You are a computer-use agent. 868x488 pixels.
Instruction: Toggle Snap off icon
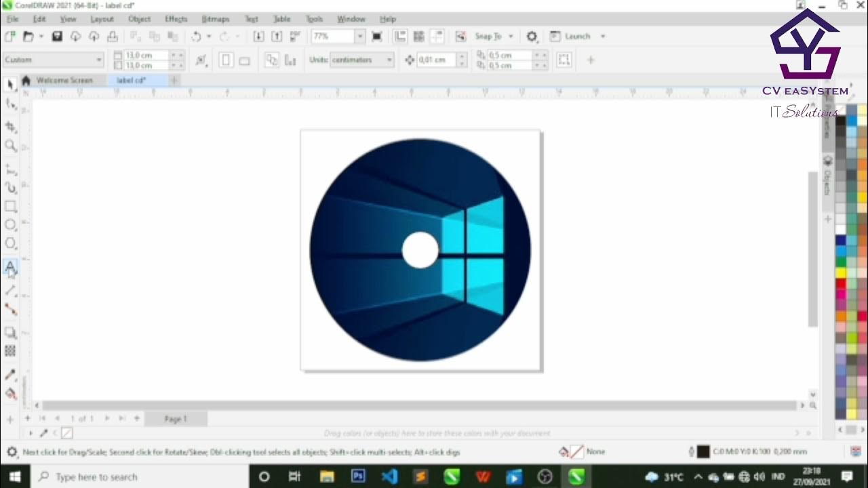pyautogui.click(x=460, y=36)
